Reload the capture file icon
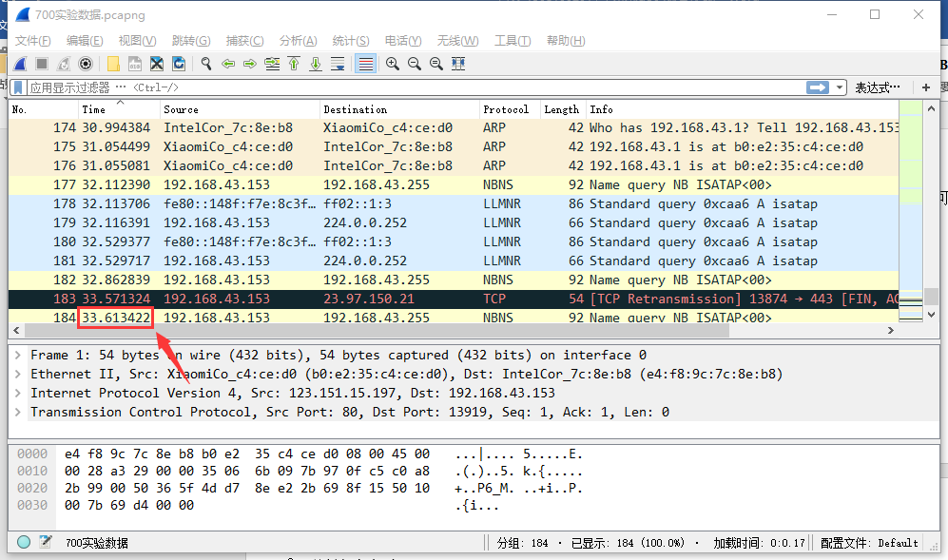 point(179,64)
